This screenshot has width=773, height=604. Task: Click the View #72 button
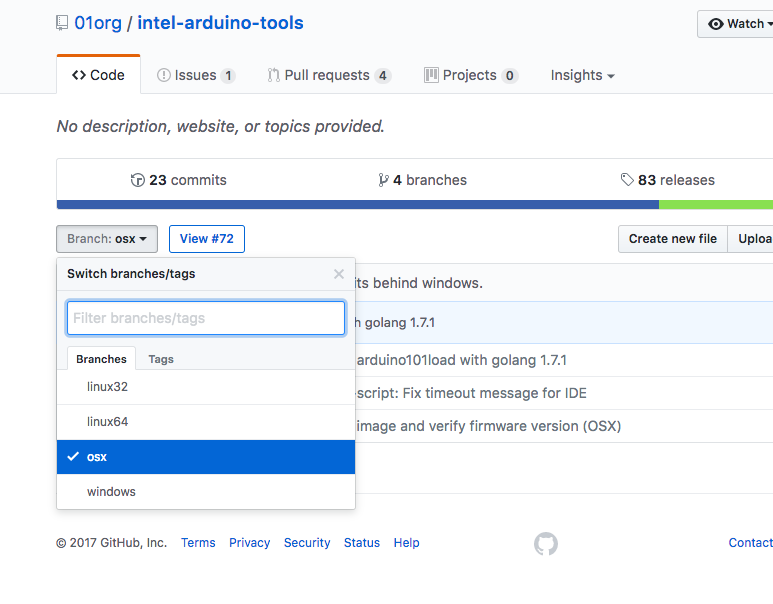[x=207, y=239]
